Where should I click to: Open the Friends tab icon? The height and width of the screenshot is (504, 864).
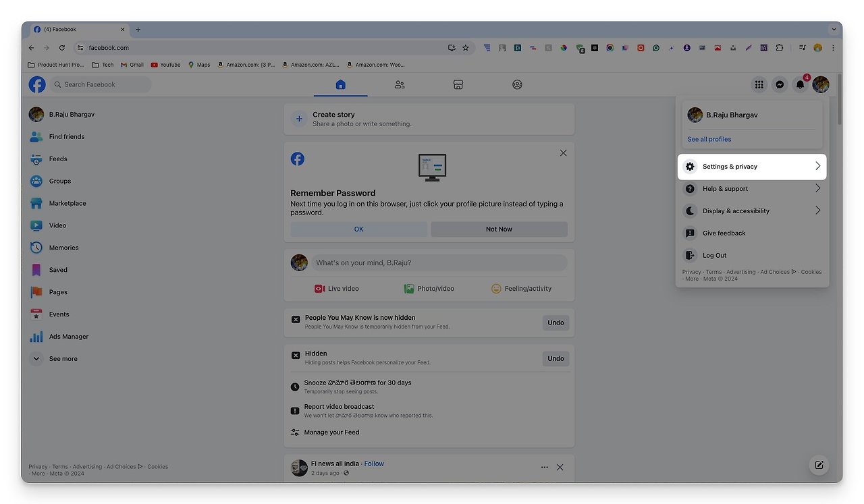tap(400, 84)
